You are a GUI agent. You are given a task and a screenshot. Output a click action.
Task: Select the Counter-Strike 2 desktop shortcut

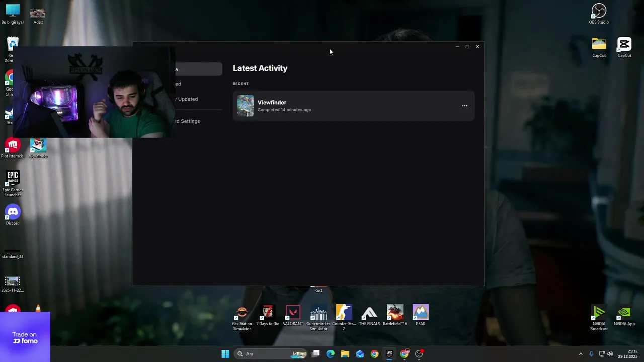coord(344,318)
